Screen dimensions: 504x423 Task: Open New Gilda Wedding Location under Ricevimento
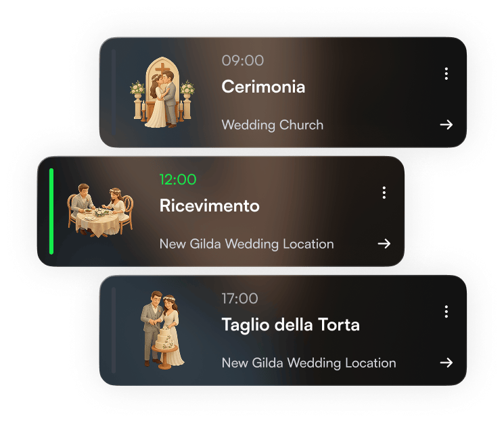click(x=246, y=244)
